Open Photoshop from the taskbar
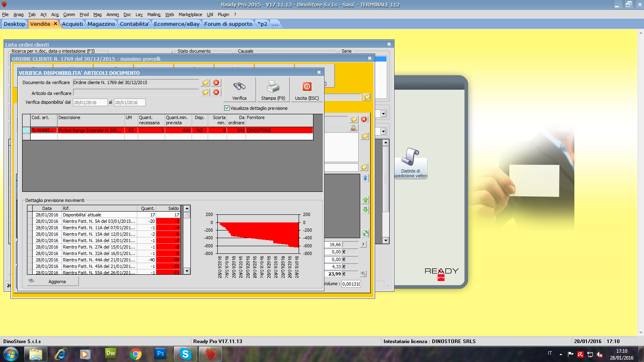Viewport: 644px width, 362px height. (160, 354)
